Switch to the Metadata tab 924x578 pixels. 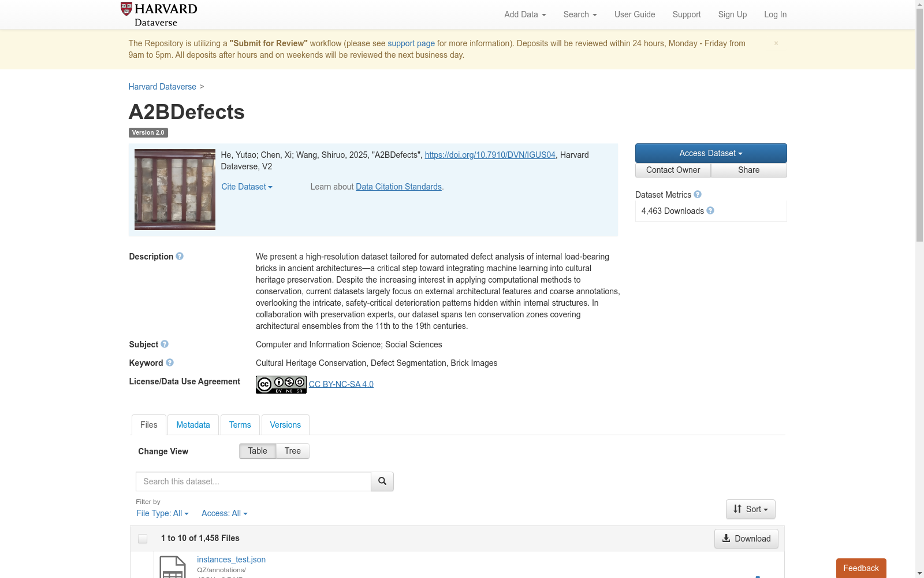193,425
